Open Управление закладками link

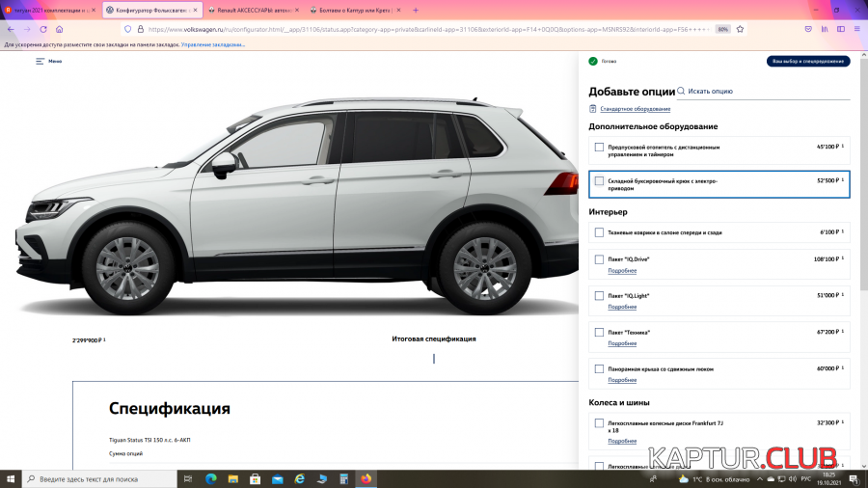coord(213,44)
